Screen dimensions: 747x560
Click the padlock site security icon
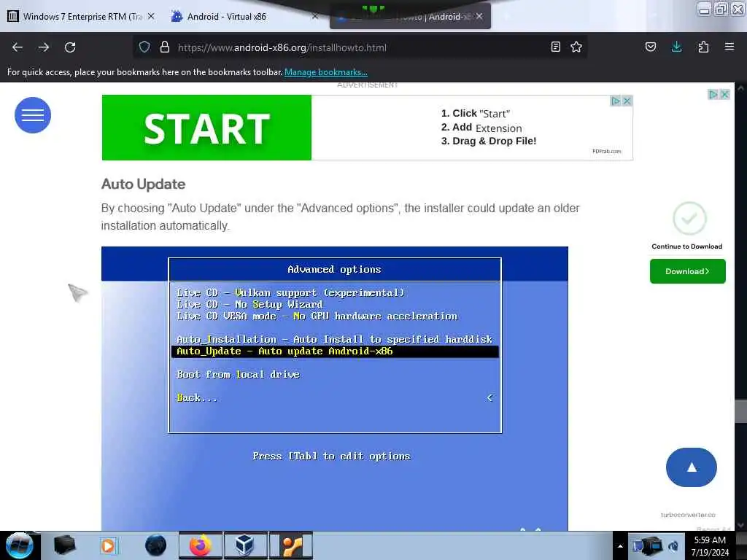165,47
